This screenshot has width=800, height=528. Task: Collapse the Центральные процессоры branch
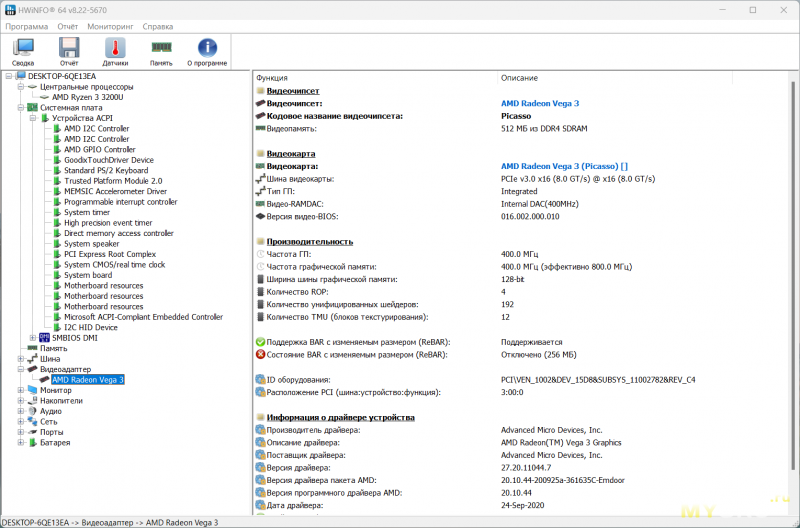[x=20, y=87]
